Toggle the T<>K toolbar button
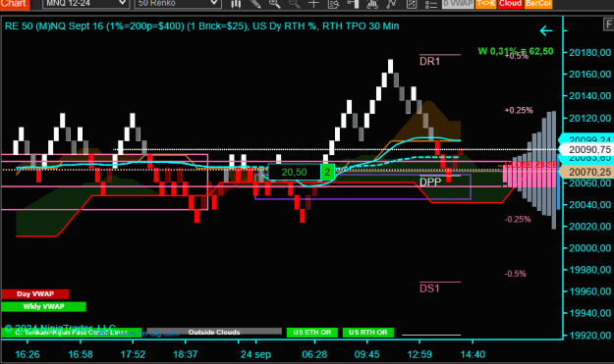This screenshot has width=614, height=364. 485,4
